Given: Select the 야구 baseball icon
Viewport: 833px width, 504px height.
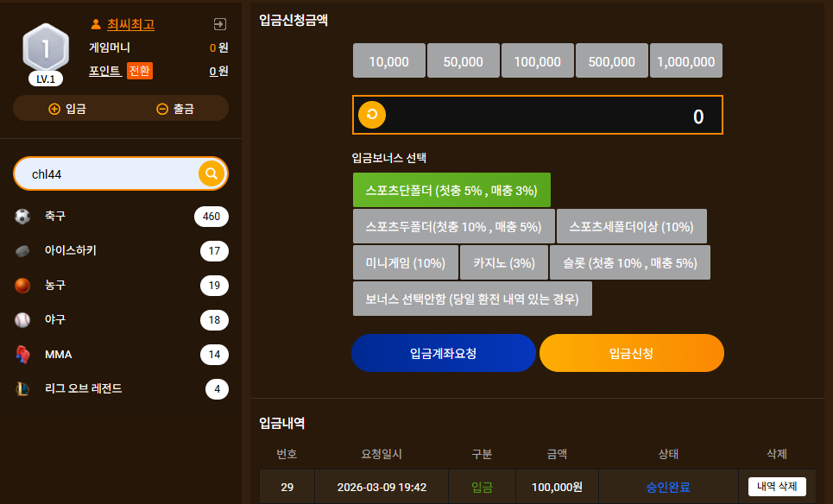Looking at the screenshot, I should [x=22, y=319].
